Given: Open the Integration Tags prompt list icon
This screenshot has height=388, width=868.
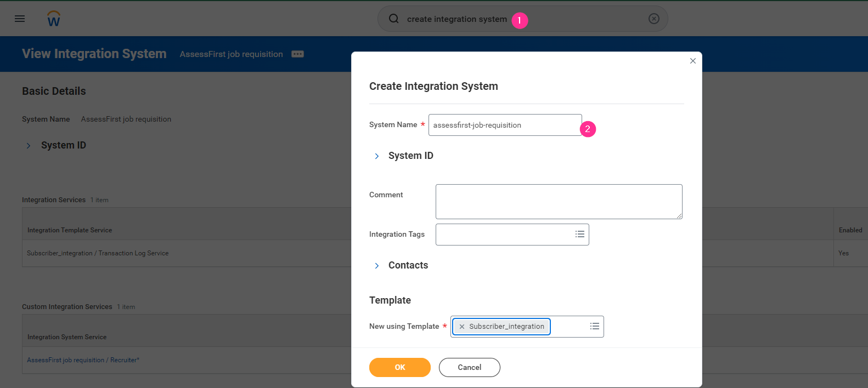Looking at the screenshot, I should [x=579, y=234].
